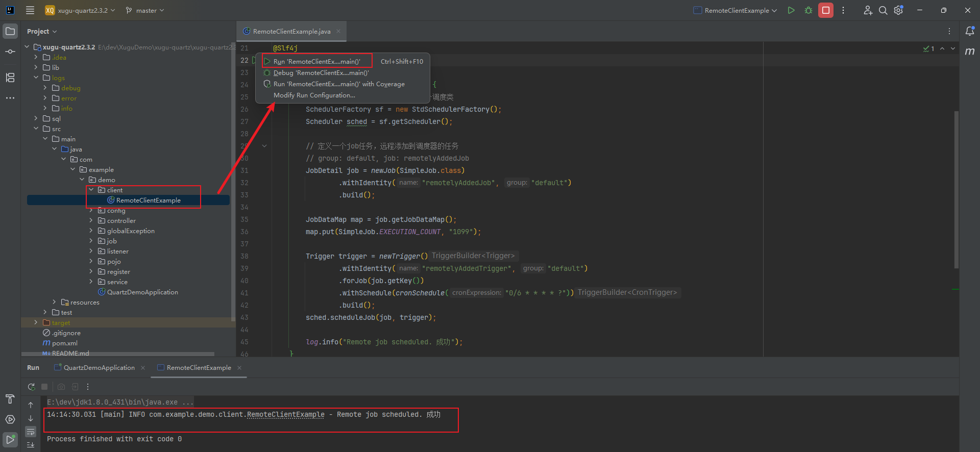Toggle scroll to end in console

[x=31, y=445]
